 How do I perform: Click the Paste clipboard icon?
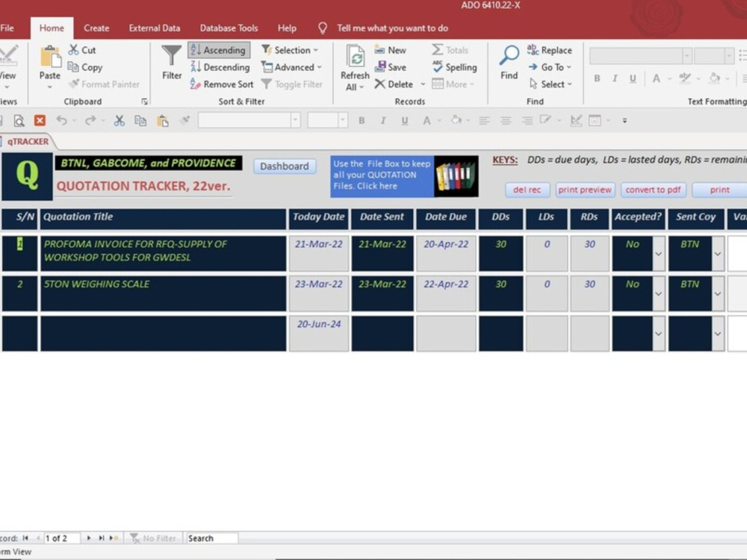tap(50, 57)
